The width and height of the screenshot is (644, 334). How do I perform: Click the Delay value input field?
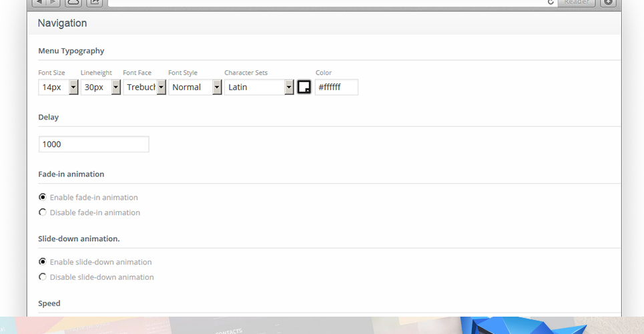tap(94, 144)
